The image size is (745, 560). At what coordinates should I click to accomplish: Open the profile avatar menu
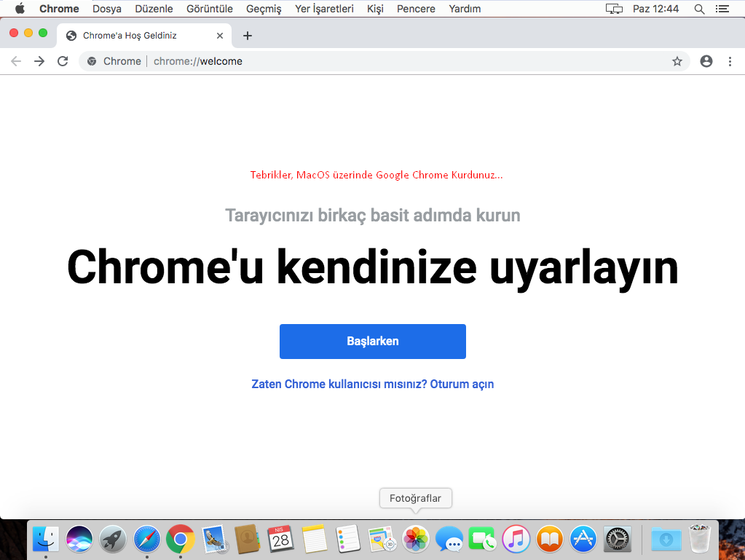tap(706, 61)
